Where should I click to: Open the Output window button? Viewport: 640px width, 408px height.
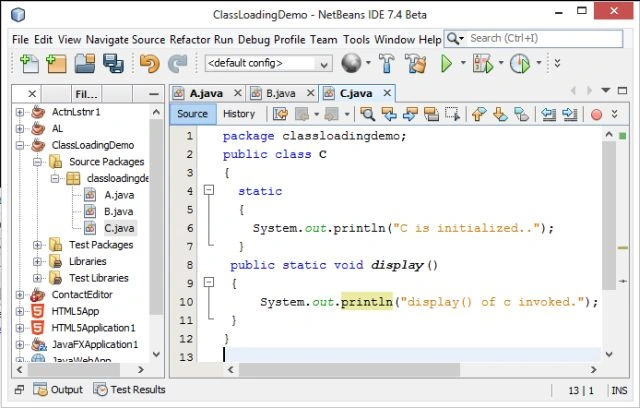pyautogui.click(x=58, y=390)
